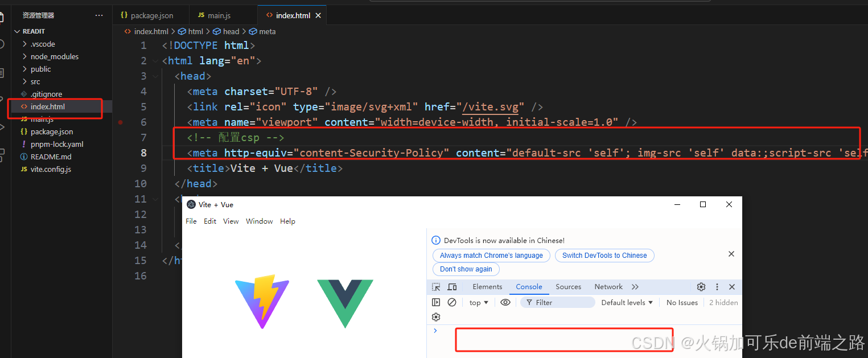
Task: Switch to the Elements tab in DevTools
Action: pyautogui.click(x=487, y=286)
